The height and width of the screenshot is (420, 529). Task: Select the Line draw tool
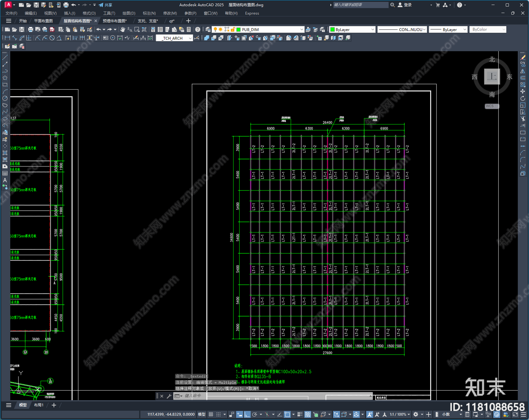click(5, 58)
